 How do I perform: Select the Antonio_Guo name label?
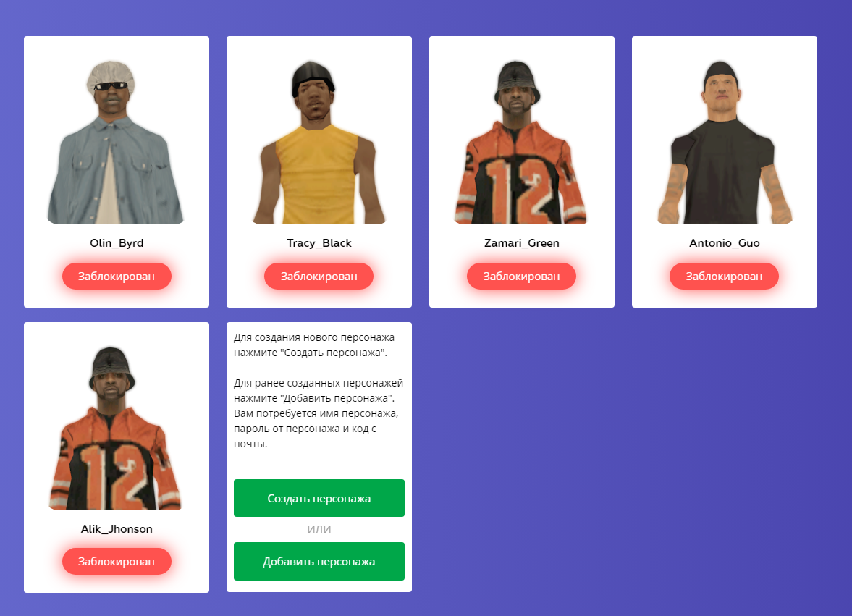(725, 242)
